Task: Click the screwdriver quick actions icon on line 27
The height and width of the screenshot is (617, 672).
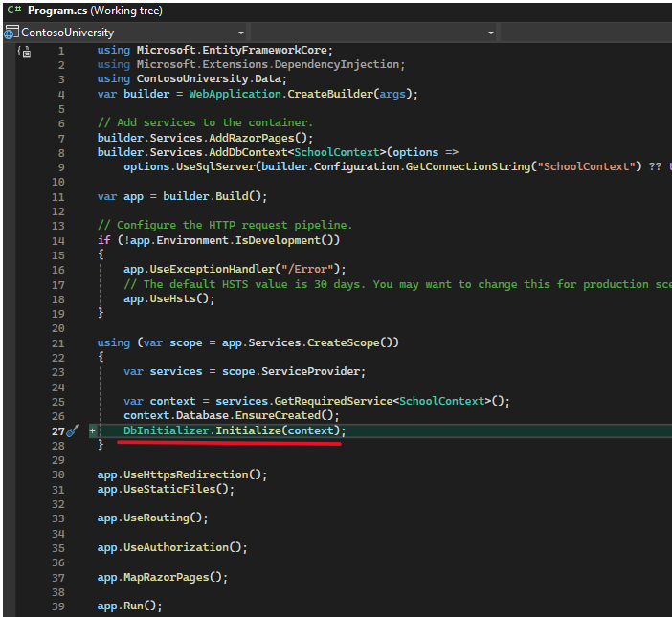Action: coord(73,431)
